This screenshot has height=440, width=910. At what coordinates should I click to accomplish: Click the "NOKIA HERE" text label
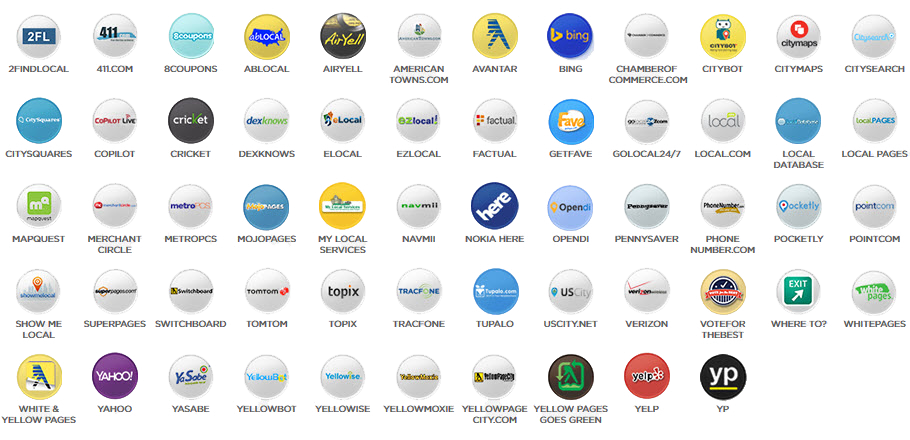pos(494,239)
